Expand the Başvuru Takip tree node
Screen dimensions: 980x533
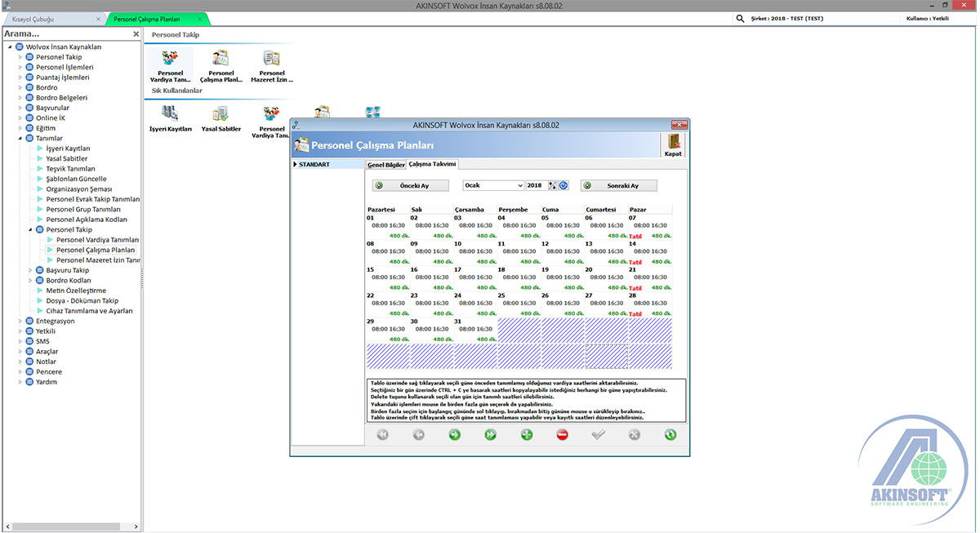point(30,270)
